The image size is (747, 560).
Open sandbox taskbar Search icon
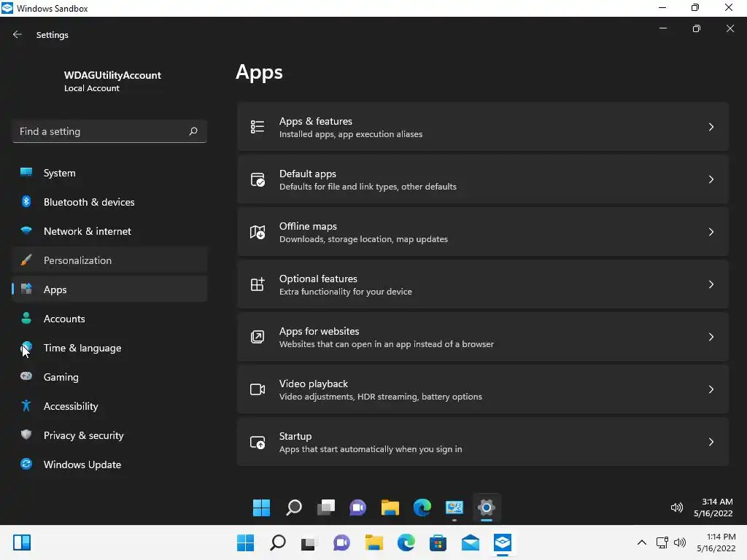pyautogui.click(x=294, y=507)
